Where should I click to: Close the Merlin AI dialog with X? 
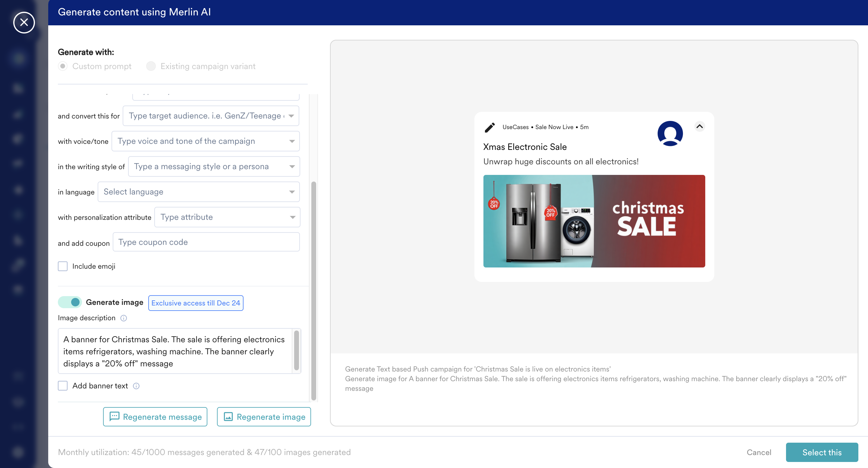click(24, 23)
